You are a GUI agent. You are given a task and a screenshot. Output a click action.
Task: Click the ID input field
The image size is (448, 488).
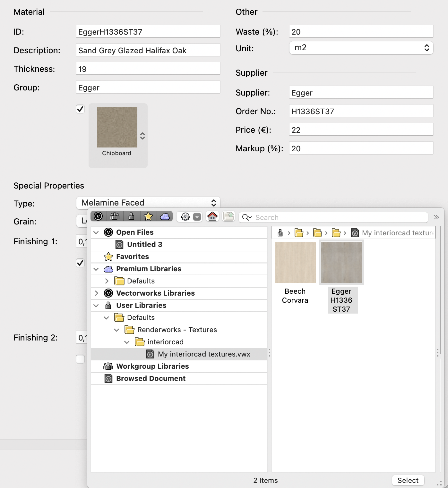pyautogui.click(x=148, y=31)
